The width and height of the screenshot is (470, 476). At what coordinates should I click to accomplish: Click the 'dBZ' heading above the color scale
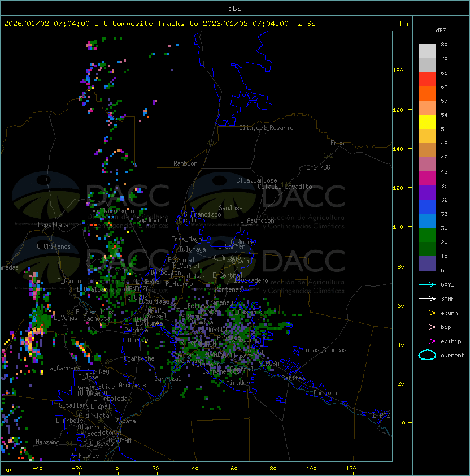tap(441, 31)
